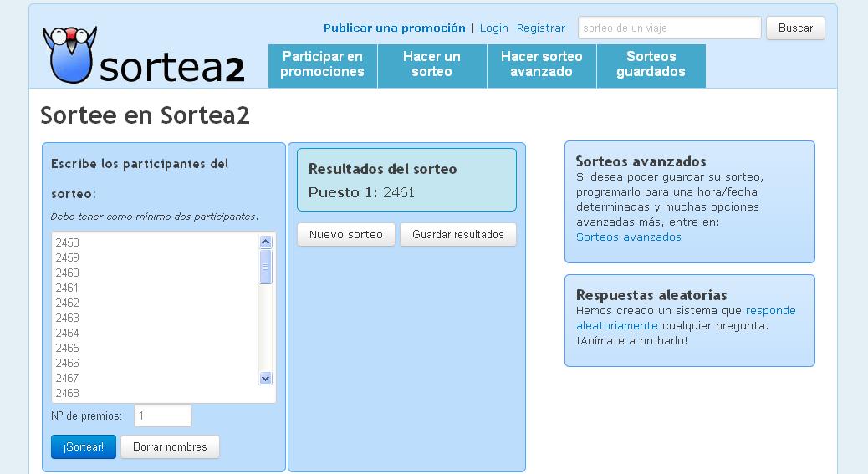Focus the Nº de premios field
This screenshot has height=474, width=868.
pos(163,416)
